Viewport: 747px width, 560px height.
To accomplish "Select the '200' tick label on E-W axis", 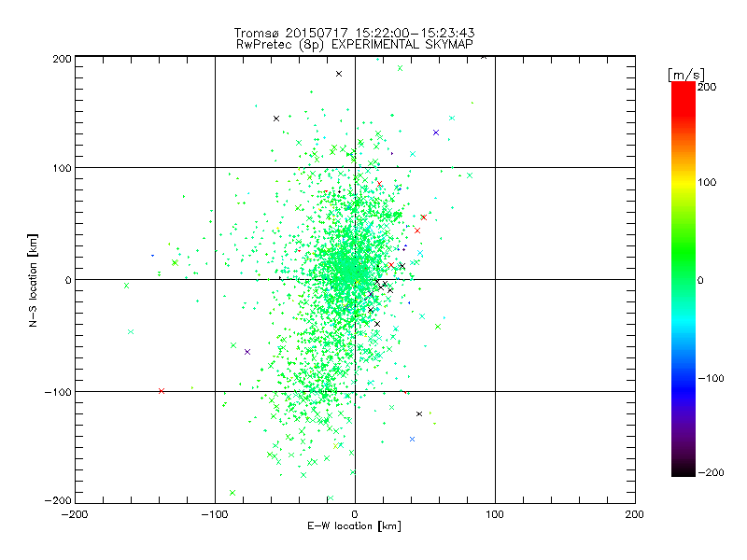I will coord(635,514).
